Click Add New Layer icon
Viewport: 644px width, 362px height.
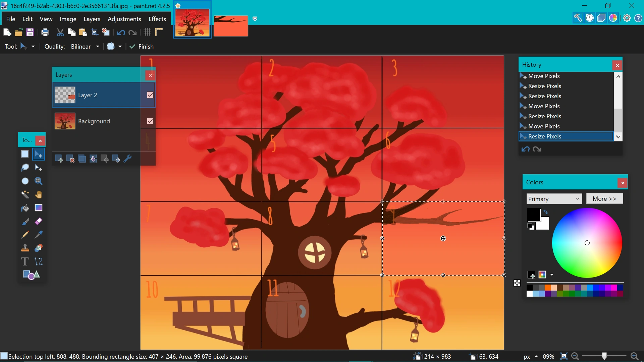point(59,159)
